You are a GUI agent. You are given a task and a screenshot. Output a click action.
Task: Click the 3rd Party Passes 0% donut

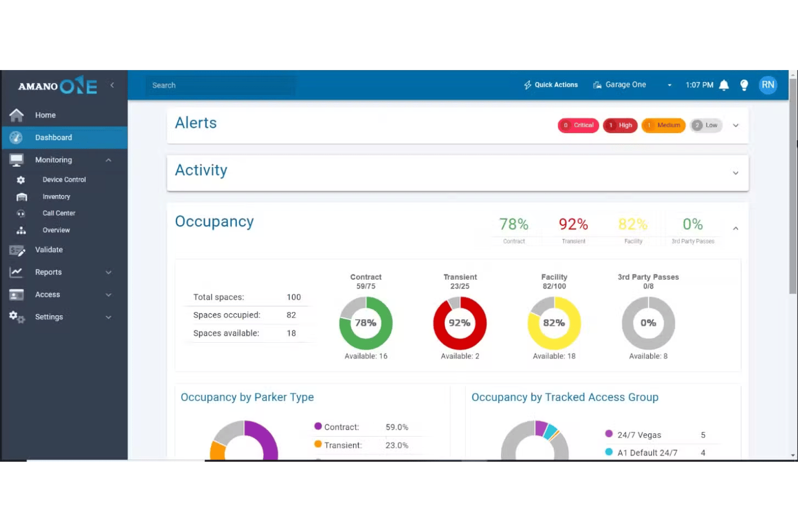coord(648,323)
